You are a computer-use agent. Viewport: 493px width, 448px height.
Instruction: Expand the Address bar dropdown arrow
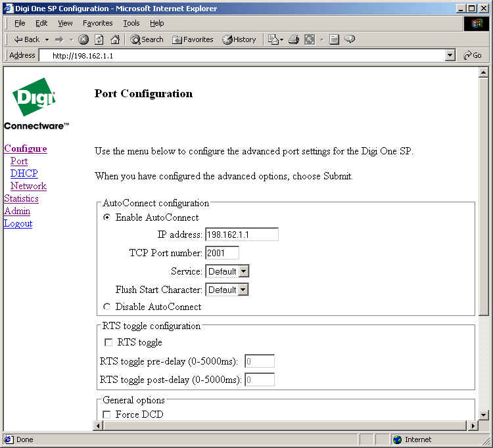[450, 56]
